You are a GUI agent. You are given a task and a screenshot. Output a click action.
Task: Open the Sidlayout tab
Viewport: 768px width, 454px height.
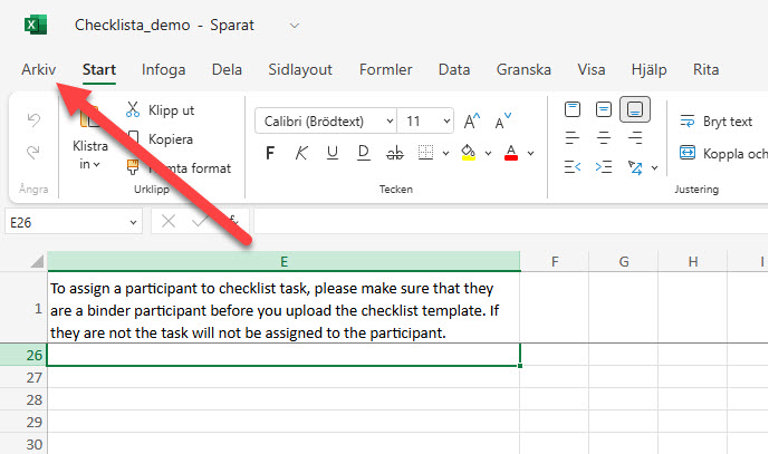click(300, 70)
